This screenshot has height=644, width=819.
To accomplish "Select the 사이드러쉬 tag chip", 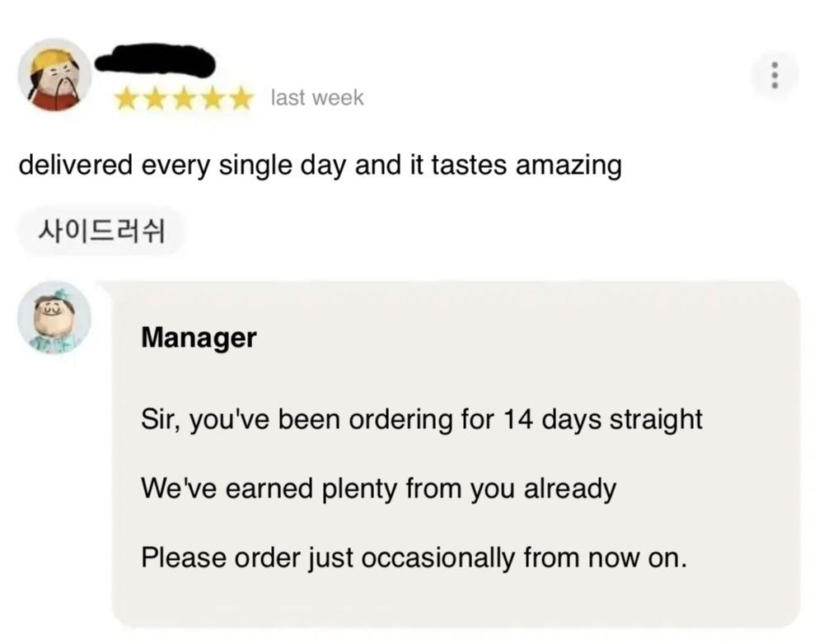I will pos(101,231).
